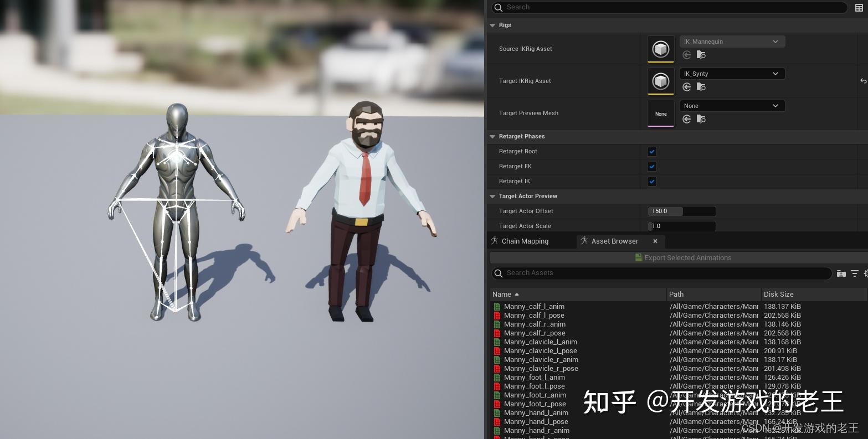Select the Asset Browser tab
Image resolution: width=868 pixels, height=439 pixels.
[x=615, y=241]
